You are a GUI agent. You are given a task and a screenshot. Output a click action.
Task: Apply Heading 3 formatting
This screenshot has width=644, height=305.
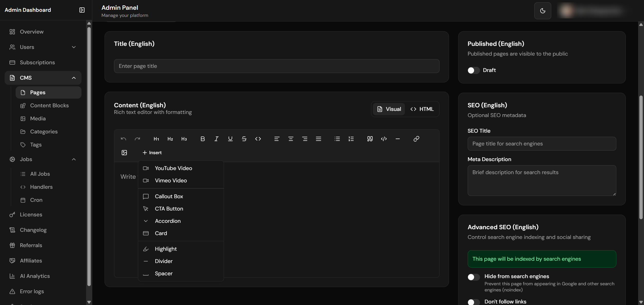coord(184,139)
